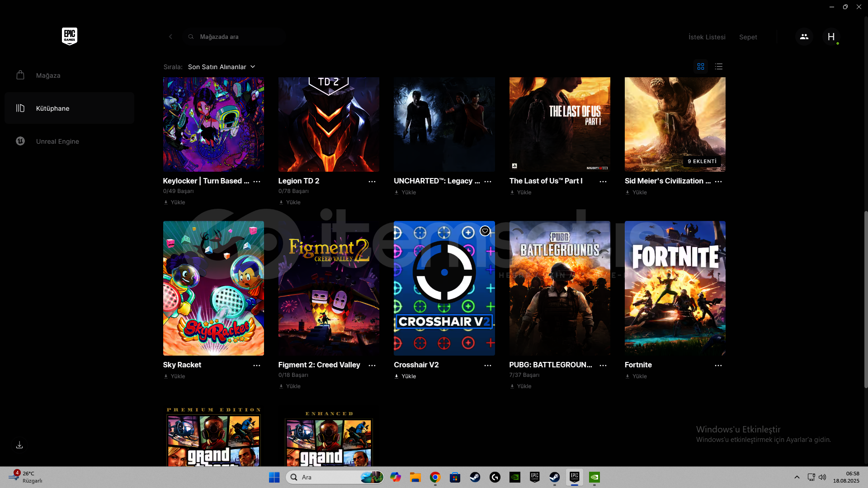The image size is (868, 488).
Task: Toggle favorite heart on Crosshair V2
Action: coord(485,231)
